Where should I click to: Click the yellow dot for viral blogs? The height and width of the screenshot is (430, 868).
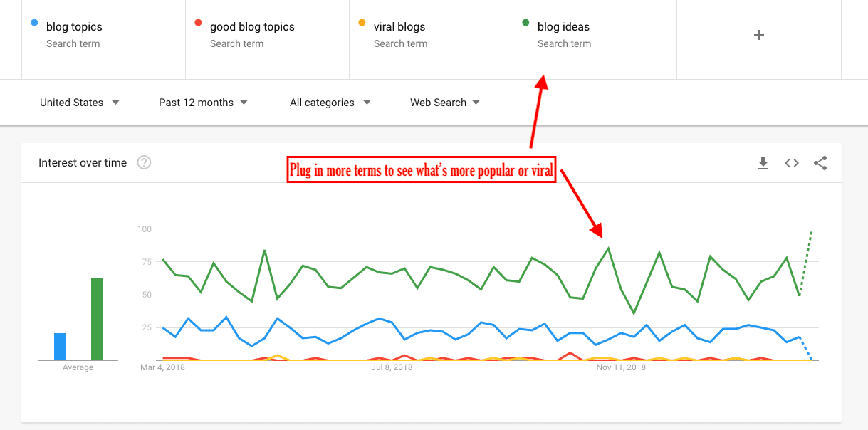tap(362, 23)
